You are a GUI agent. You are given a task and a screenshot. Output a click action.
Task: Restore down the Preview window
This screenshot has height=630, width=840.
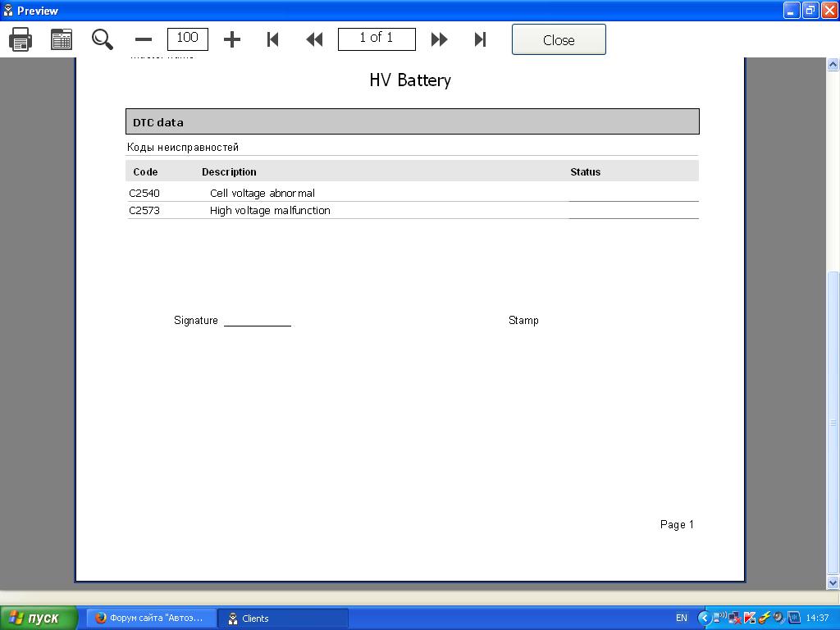click(810, 10)
